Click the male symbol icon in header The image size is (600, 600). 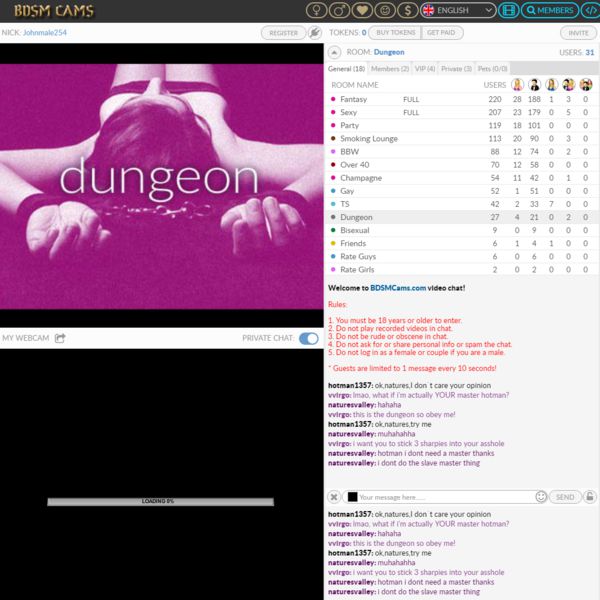pyautogui.click(x=339, y=11)
